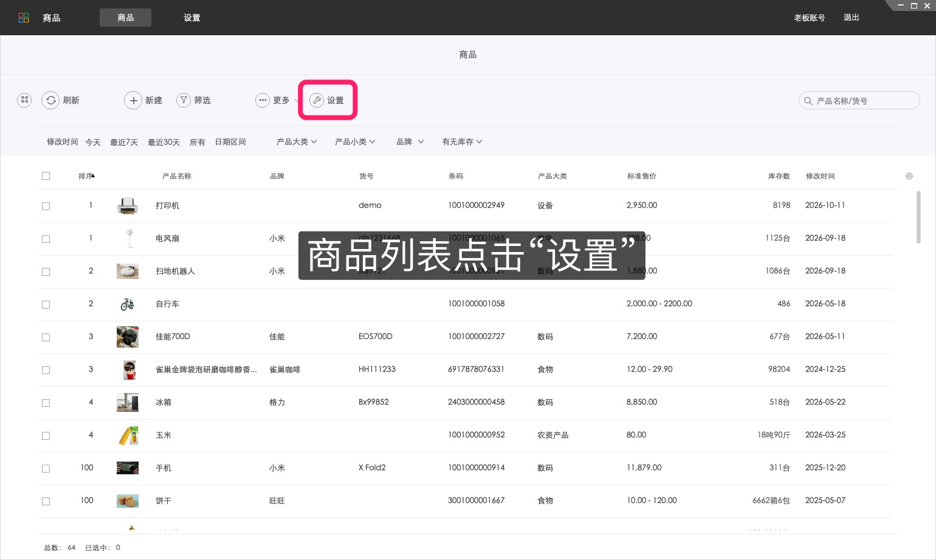Screen dimensions: 936x560
Task: Open the 有无库存 filter dropdown
Action: coord(462,142)
